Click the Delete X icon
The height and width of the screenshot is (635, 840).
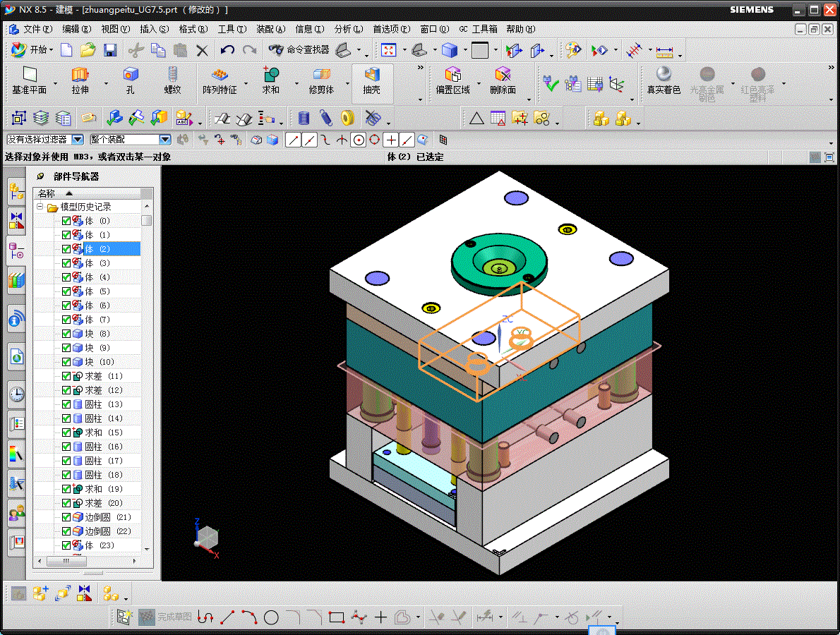[202, 50]
